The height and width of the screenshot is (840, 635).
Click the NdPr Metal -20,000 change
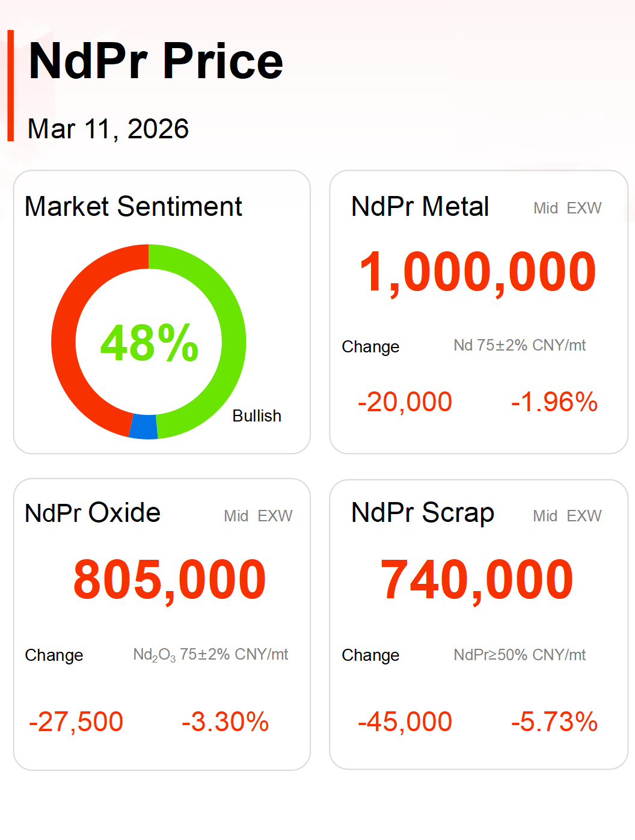(405, 402)
